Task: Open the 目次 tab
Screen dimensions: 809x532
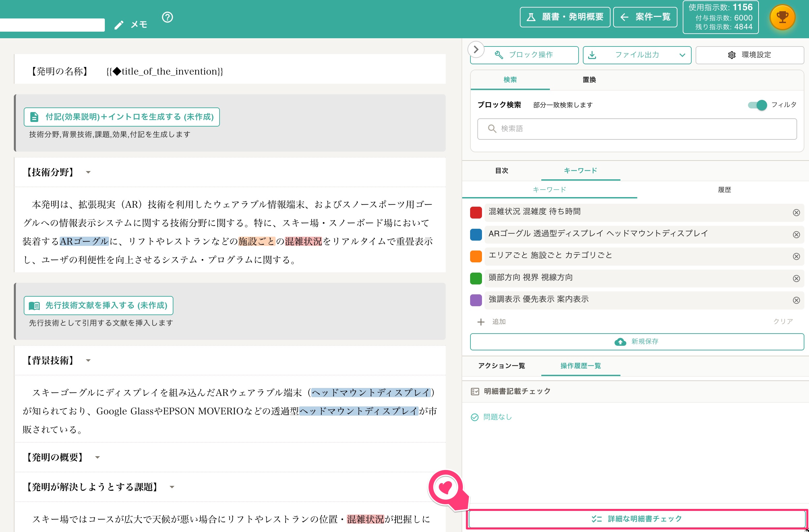Action: (x=501, y=171)
